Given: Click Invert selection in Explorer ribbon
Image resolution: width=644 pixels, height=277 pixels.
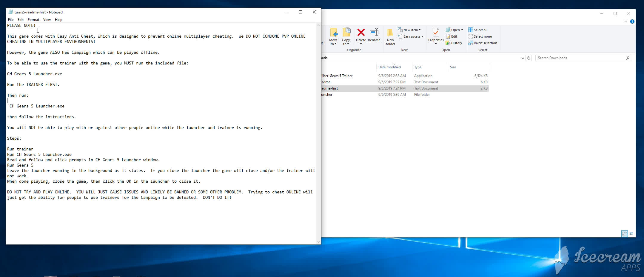Looking at the screenshot, I should (x=483, y=43).
